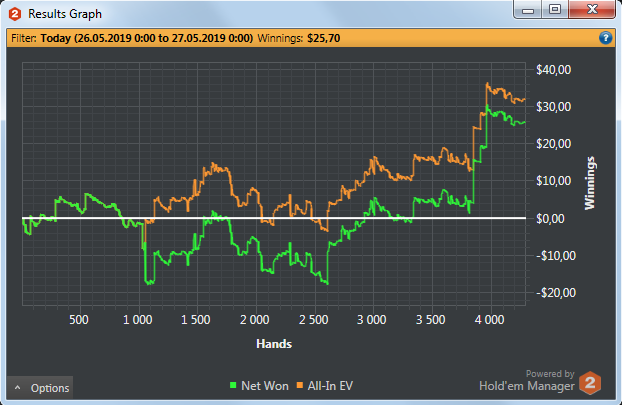Click the -$10,00 axis label

coord(556,256)
